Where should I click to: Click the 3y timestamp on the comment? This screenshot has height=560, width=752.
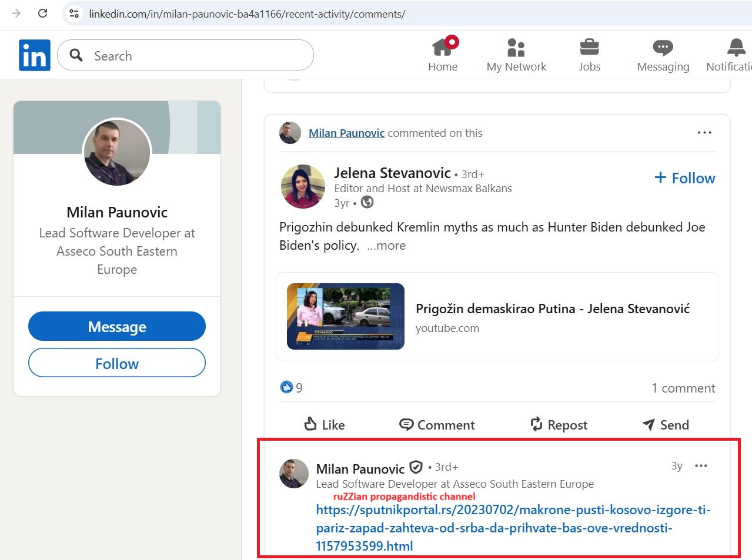coord(677,466)
